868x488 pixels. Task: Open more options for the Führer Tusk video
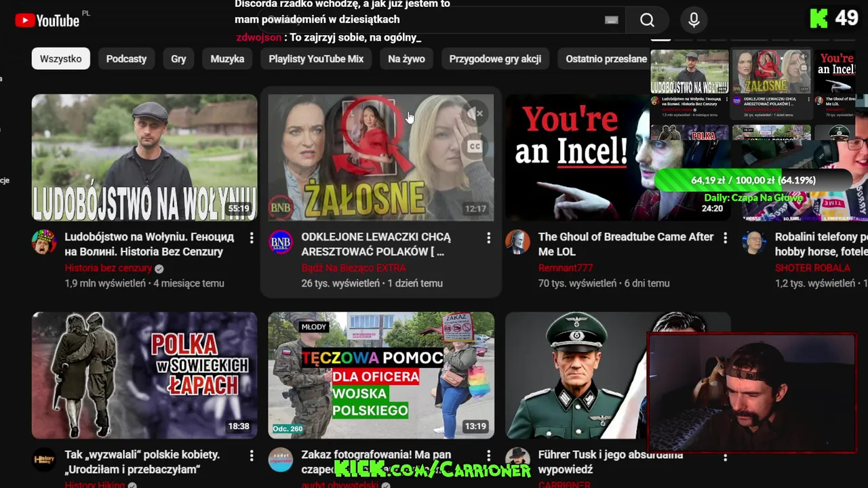(725, 457)
